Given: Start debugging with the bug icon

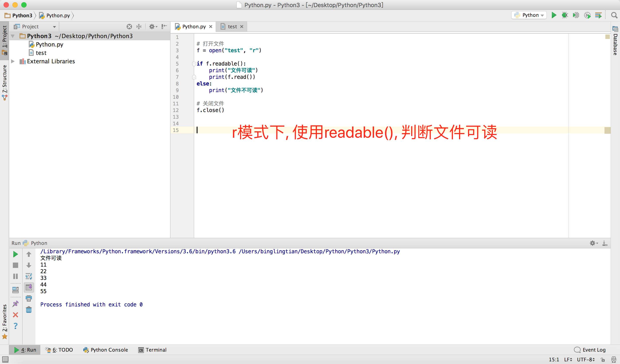Looking at the screenshot, I should click(x=565, y=15).
